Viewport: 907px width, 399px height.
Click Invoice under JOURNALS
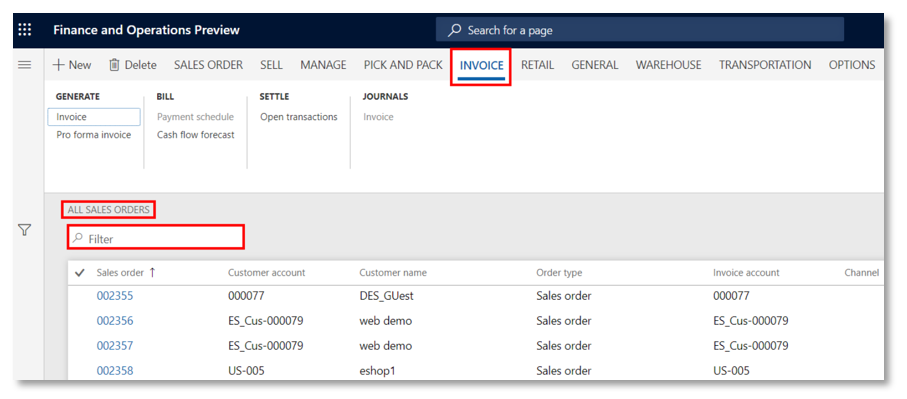click(378, 117)
